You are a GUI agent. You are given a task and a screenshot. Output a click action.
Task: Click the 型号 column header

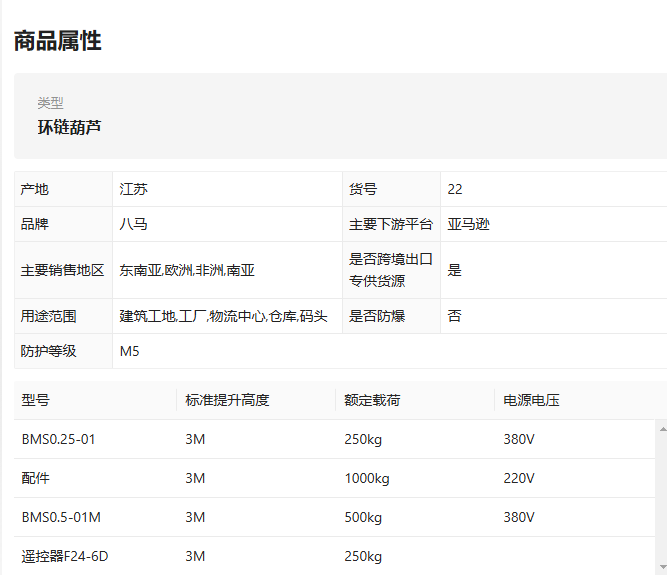(36, 400)
